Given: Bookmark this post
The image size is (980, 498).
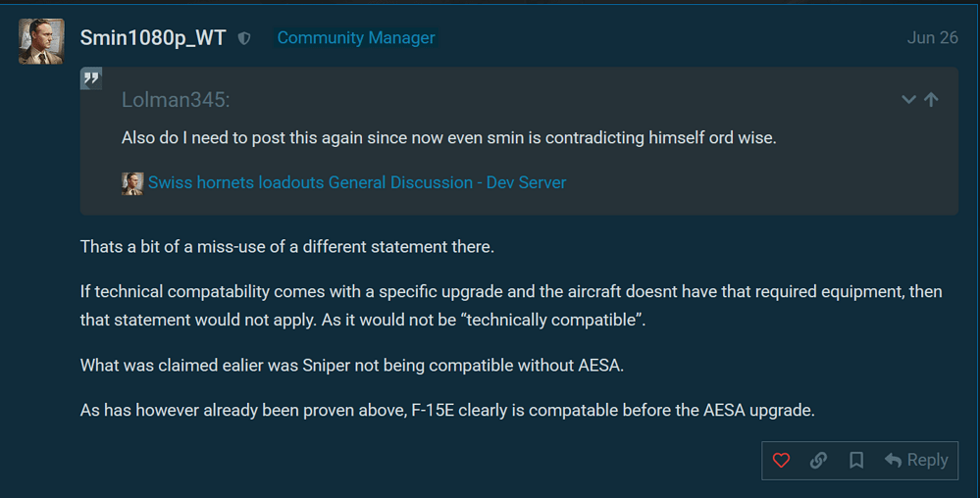Looking at the screenshot, I should 855,460.
